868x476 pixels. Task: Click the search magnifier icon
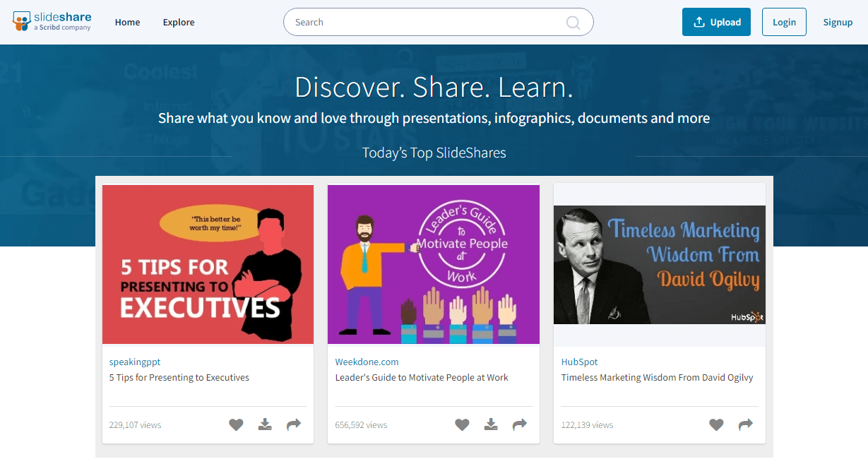pos(572,22)
